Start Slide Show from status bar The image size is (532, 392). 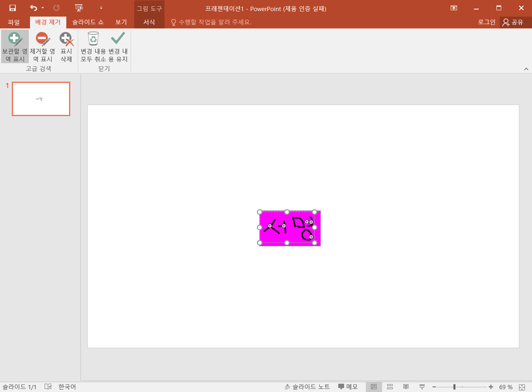pos(422,387)
